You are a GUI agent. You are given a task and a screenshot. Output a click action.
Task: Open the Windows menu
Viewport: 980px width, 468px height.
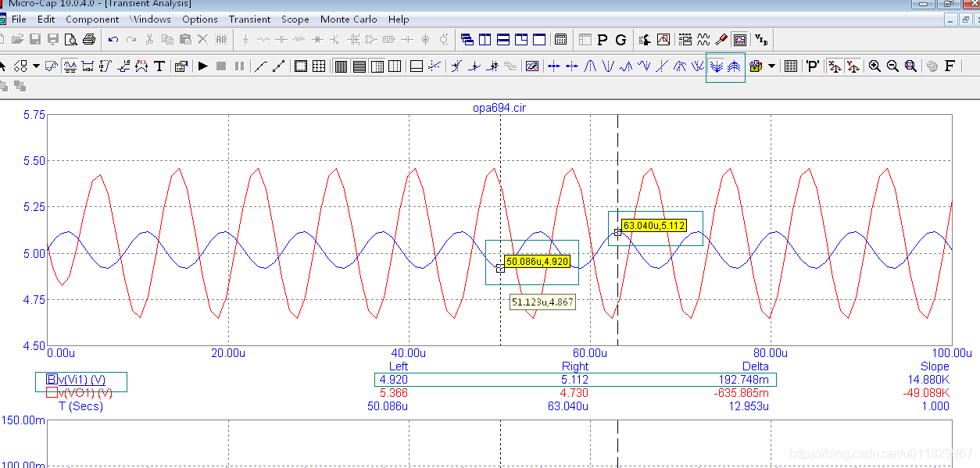(150, 19)
